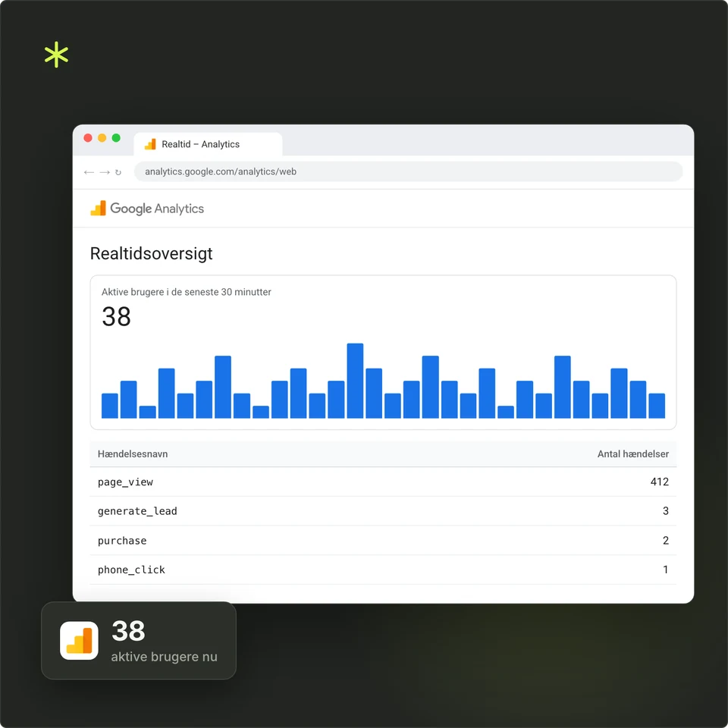Click the generate_lead count of 3
Image resolution: width=728 pixels, height=728 pixels.
(x=665, y=511)
